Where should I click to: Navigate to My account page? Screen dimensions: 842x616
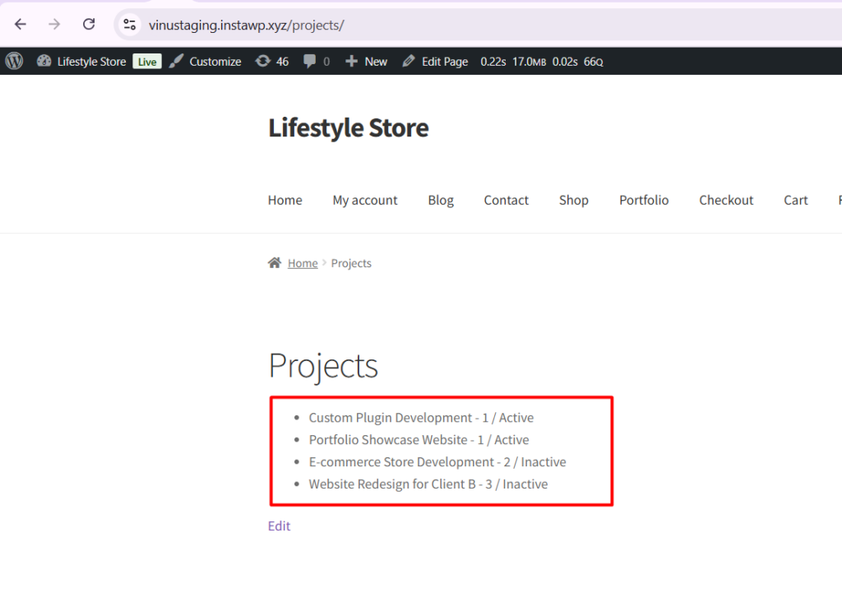click(x=364, y=200)
